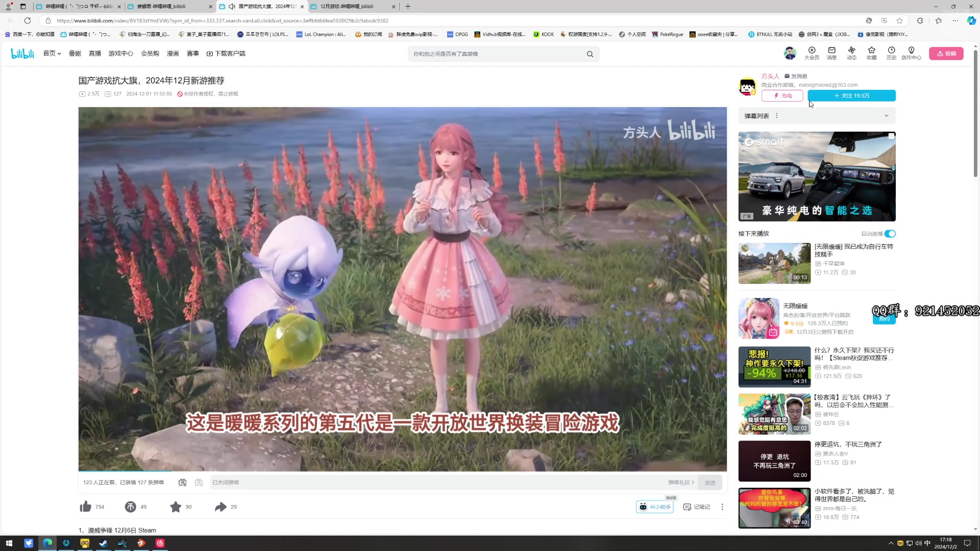Viewport: 980px width, 551px height.
Task: Toggle the 自动连播 autoplay switch
Action: point(890,234)
